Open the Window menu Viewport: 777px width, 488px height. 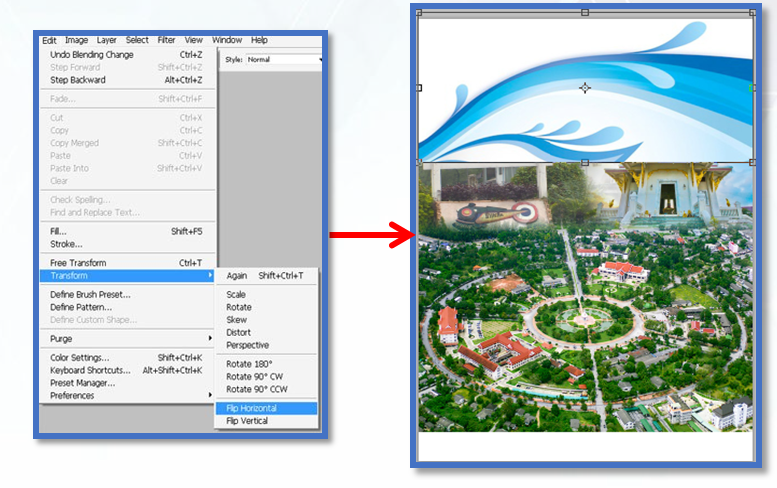227,40
